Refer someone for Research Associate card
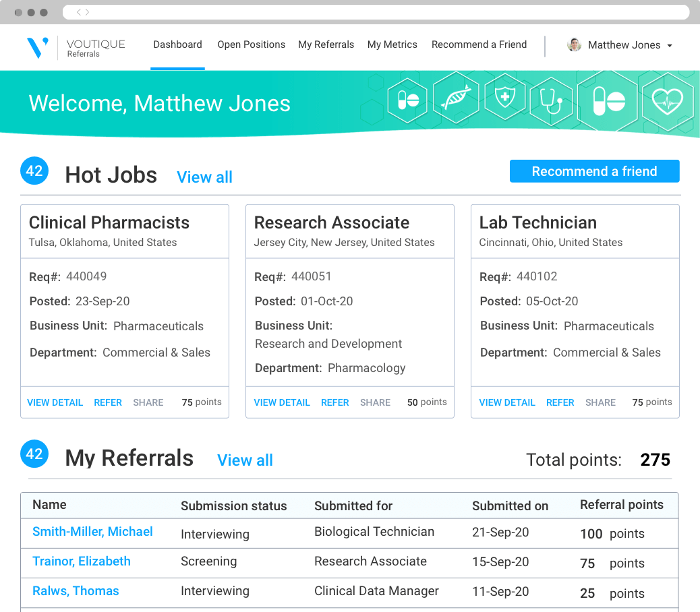 [x=334, y=402]
